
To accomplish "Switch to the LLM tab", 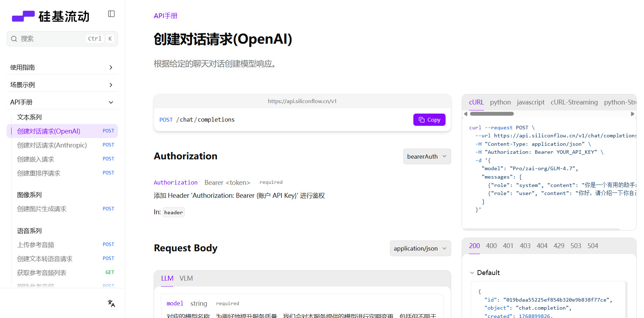I will [x=167, y=279].
